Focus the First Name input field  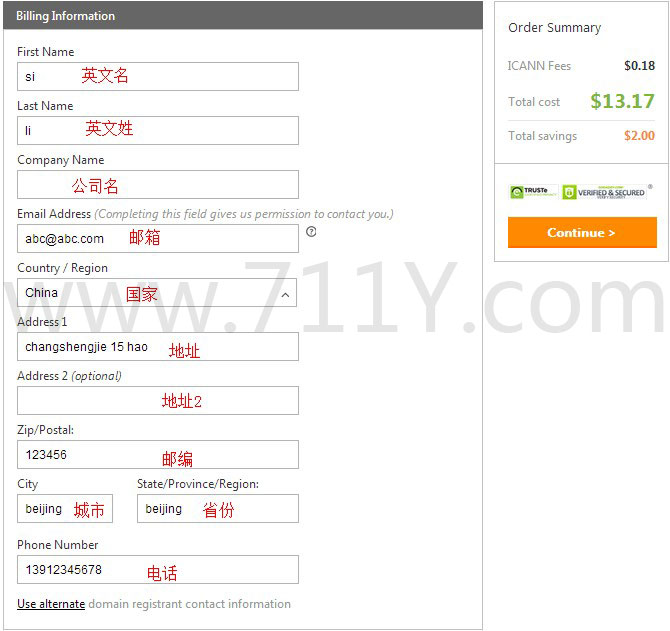157,77
